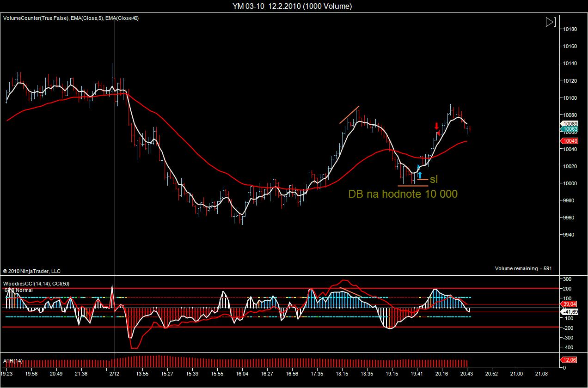
Task: Click the 2010 NinjaTrader, LLC copyright text
Action: pyautogui.click(x=31, y=271)
